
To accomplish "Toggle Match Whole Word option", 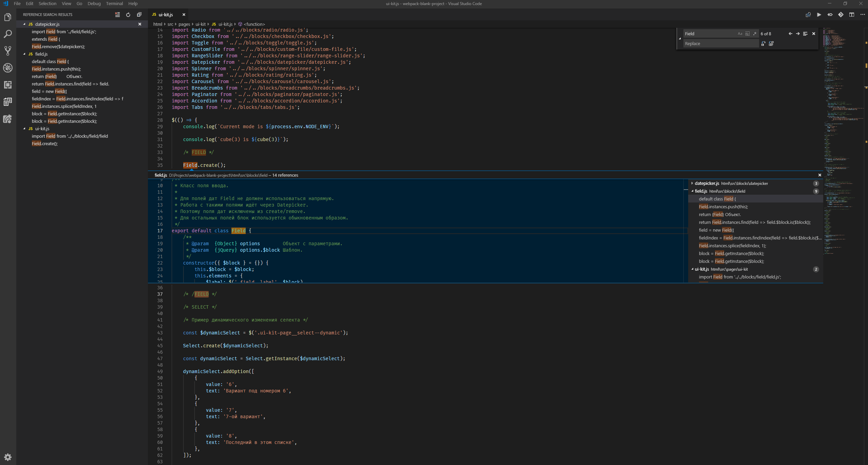I will click(x=747, y=34).
